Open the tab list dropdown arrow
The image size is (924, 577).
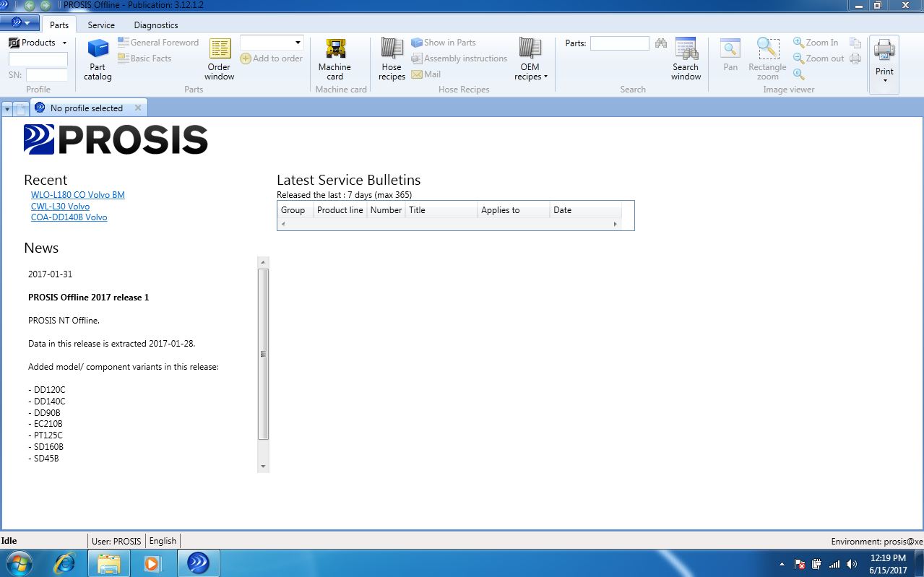pos(7,109)
